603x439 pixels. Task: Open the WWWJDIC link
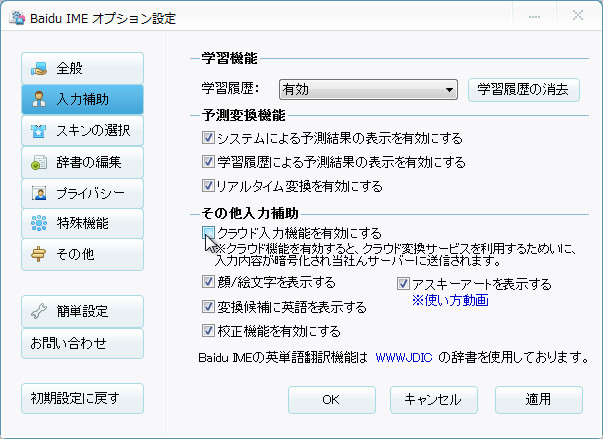pyautogui.click(x=404, y=358)
